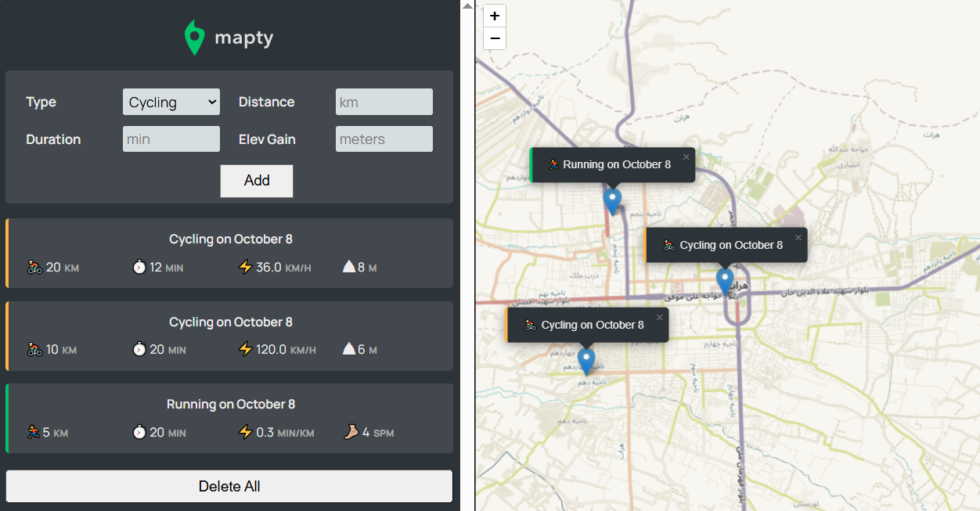Click into the Duration min field
Viewport: 980px width, 511px height.
[x=171, y=139]
